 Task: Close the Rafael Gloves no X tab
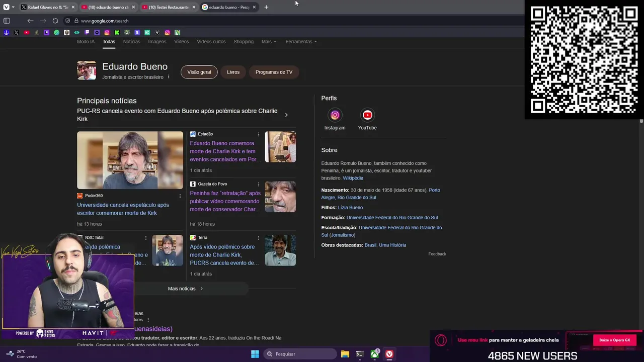(x=73, y=7)
